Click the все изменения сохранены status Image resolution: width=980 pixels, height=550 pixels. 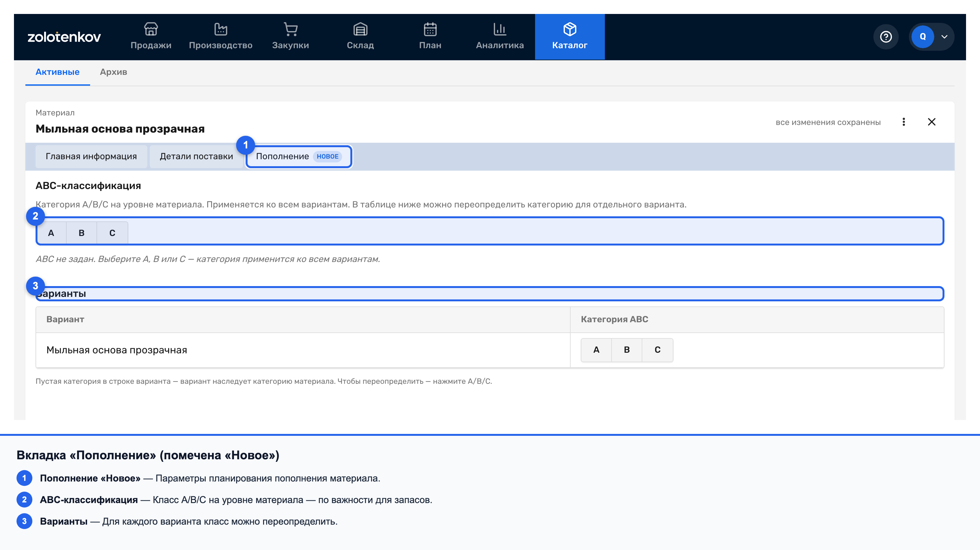(828, 122)
